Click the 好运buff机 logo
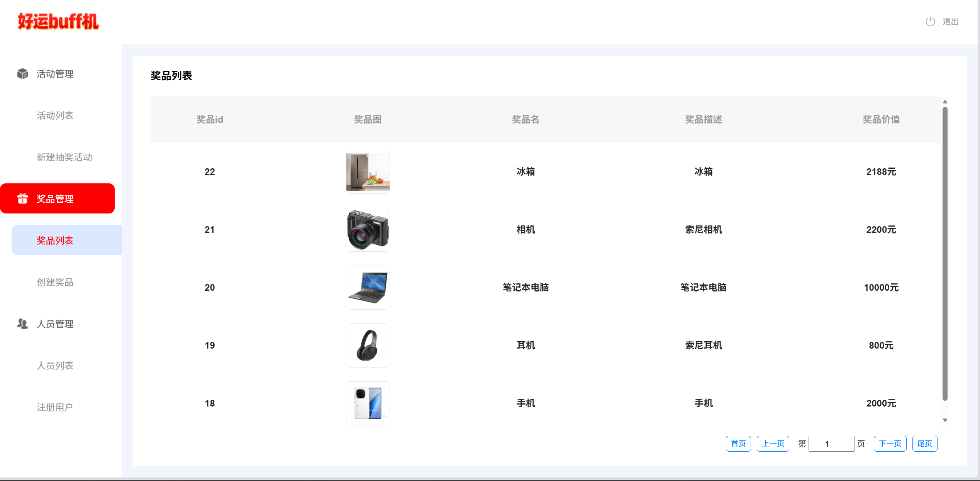Screen dimensions: 980x481 click(58, 22)
